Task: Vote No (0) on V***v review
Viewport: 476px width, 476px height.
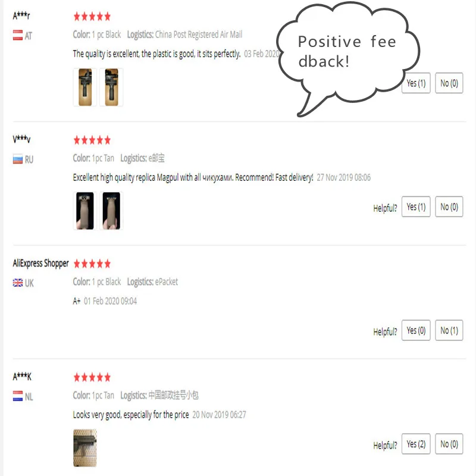Action: coord(449,206)
